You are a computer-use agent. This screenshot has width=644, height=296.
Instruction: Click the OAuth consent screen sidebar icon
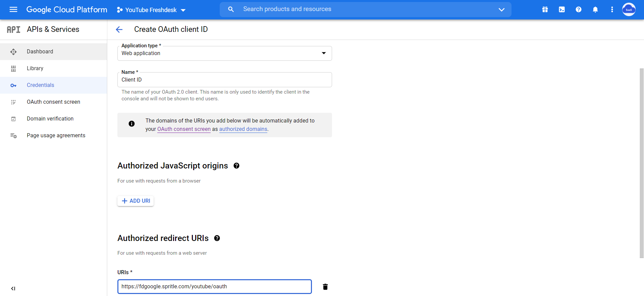click(x=13, y=102)
